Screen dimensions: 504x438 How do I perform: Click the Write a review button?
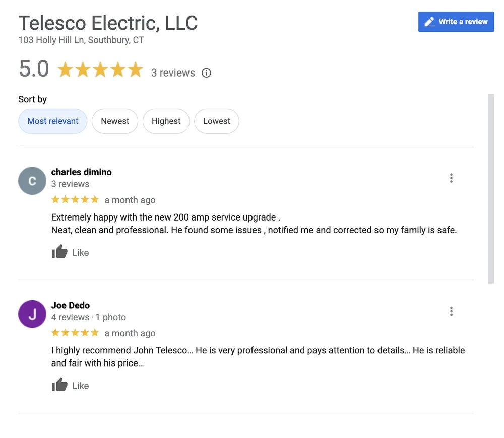pyautogui.click(x=456, y=22)
